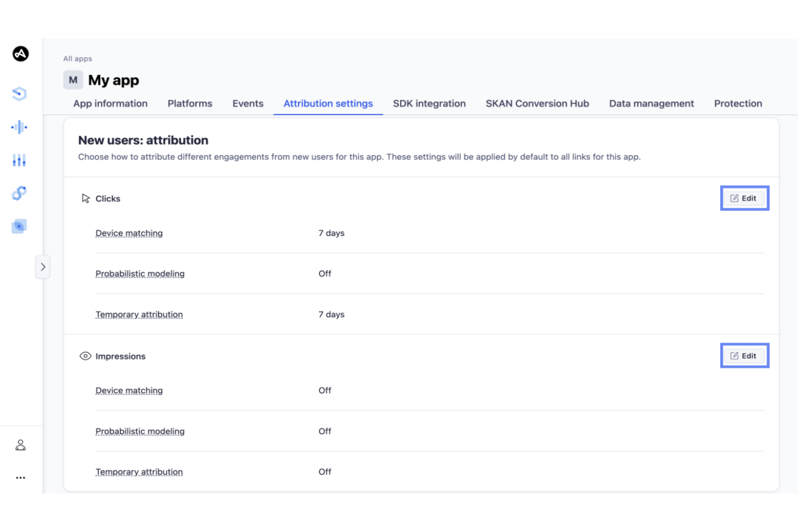The height and width of the screenshot is (532, 798).
Task: Click Temporary attribution under Clicks
Action: coord(139,315)
